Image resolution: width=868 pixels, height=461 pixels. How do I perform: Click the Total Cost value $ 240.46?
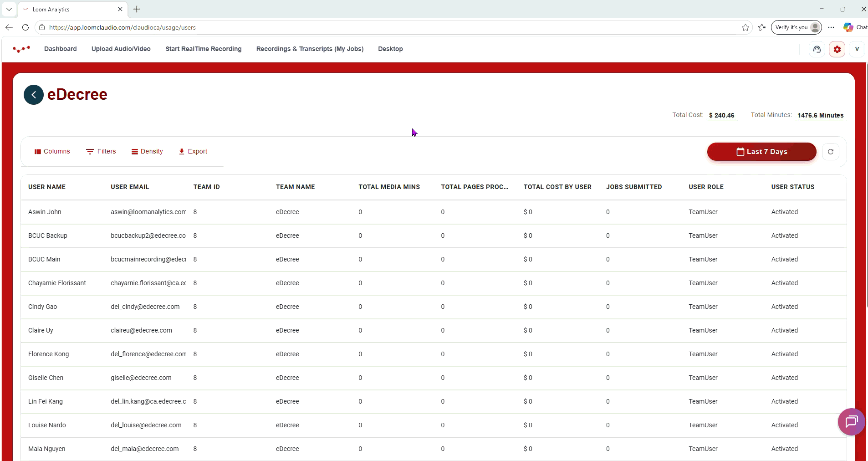coord(721,115)
